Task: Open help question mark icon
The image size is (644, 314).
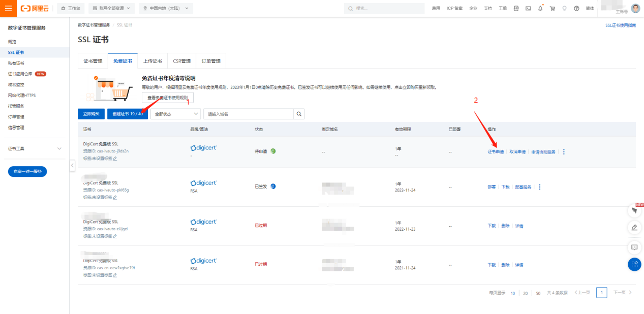Action: tap(576, 9)
